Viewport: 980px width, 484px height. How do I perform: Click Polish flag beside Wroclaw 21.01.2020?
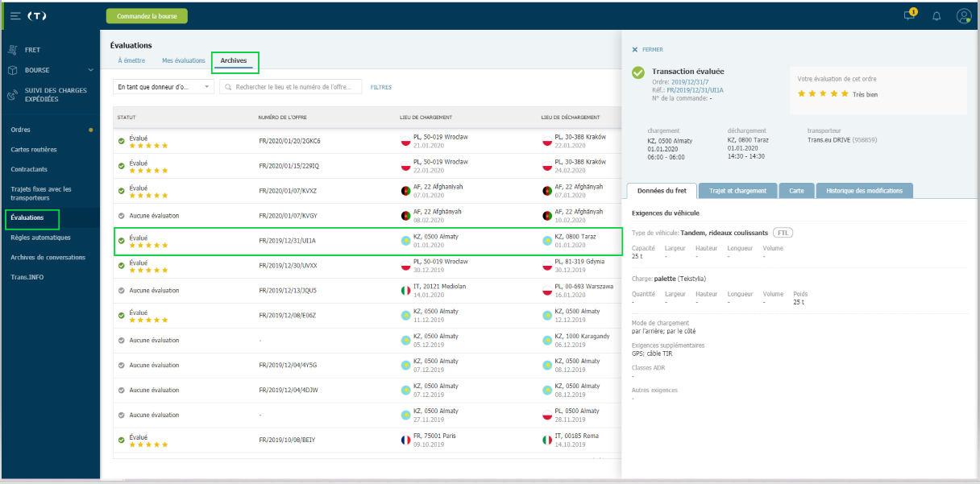click(406, 141)
